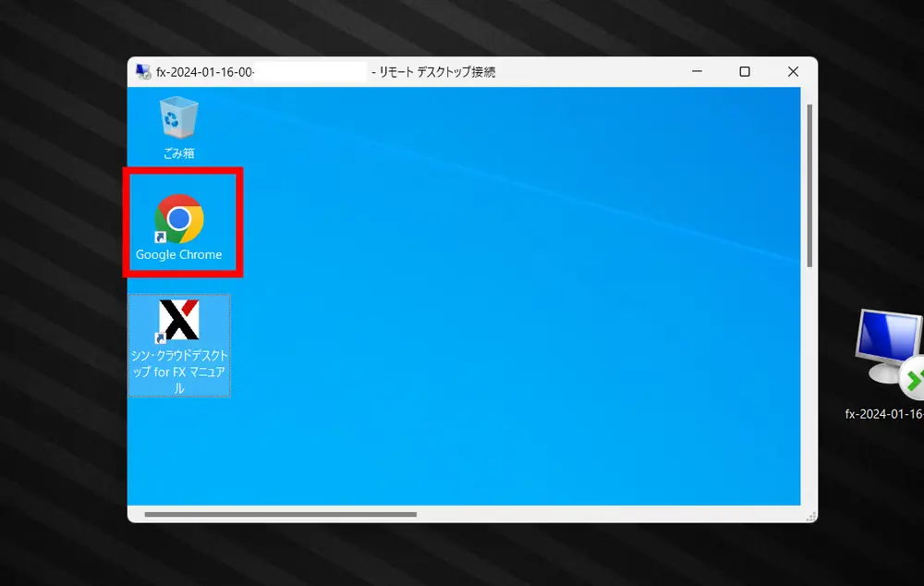Click the shortcut arrow overlay on manual icon

[x=160, y=339]
